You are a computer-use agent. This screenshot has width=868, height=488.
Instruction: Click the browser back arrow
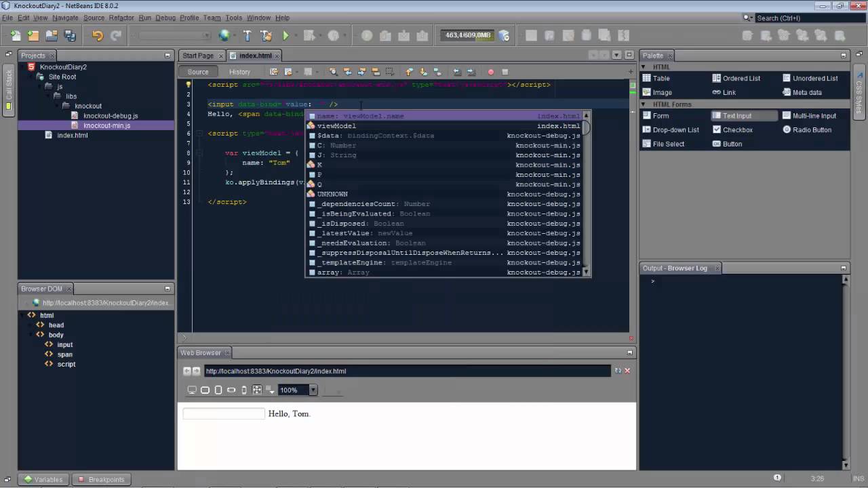coord(187,371)
